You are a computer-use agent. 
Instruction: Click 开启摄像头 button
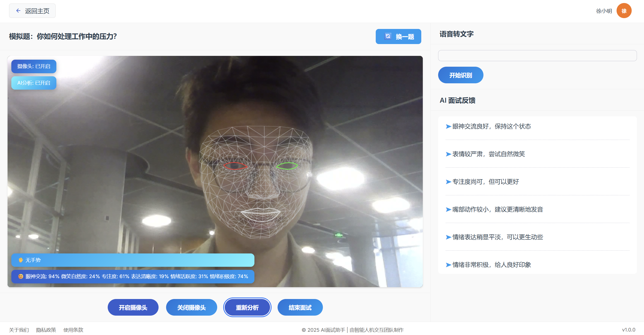pos(133,307)
